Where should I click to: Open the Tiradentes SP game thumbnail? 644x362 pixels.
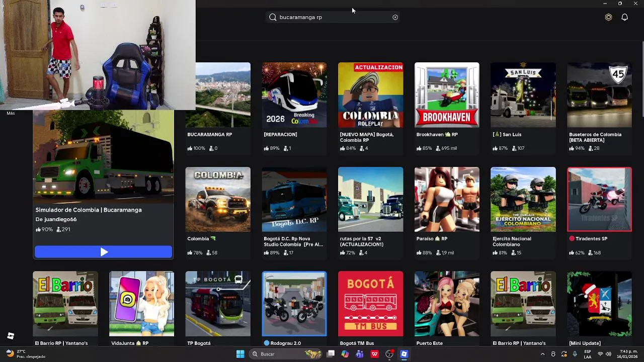[x=599, y=199]
